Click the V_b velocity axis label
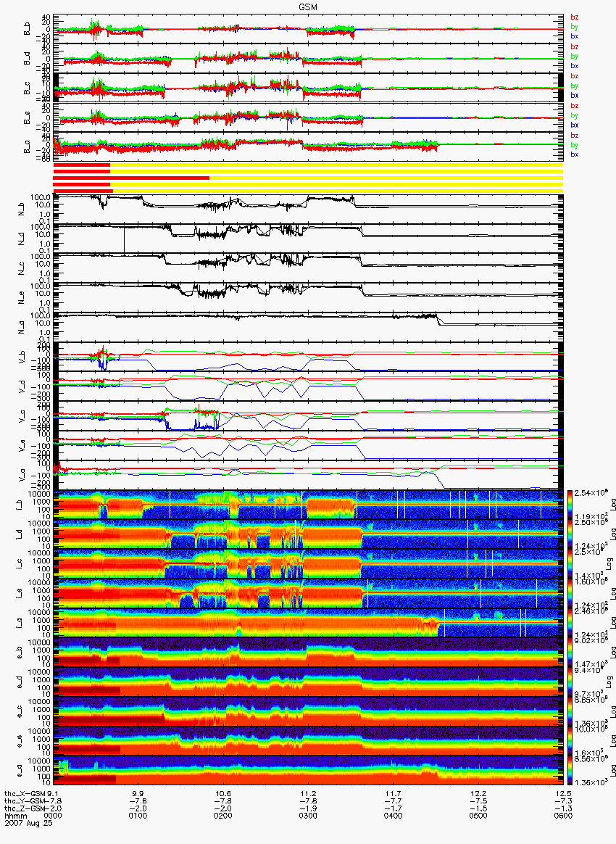This screenshot has width=616, height=844. tap(22, 357)
